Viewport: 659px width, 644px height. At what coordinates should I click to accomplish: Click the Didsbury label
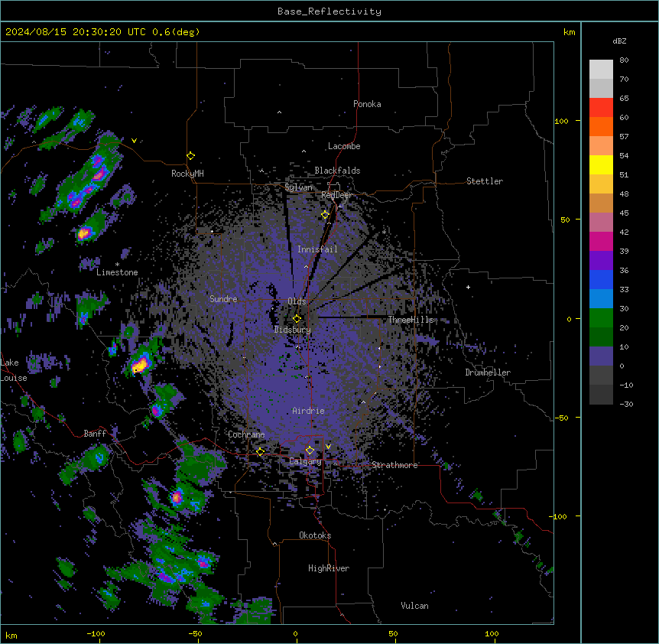[x=293, y=330]
